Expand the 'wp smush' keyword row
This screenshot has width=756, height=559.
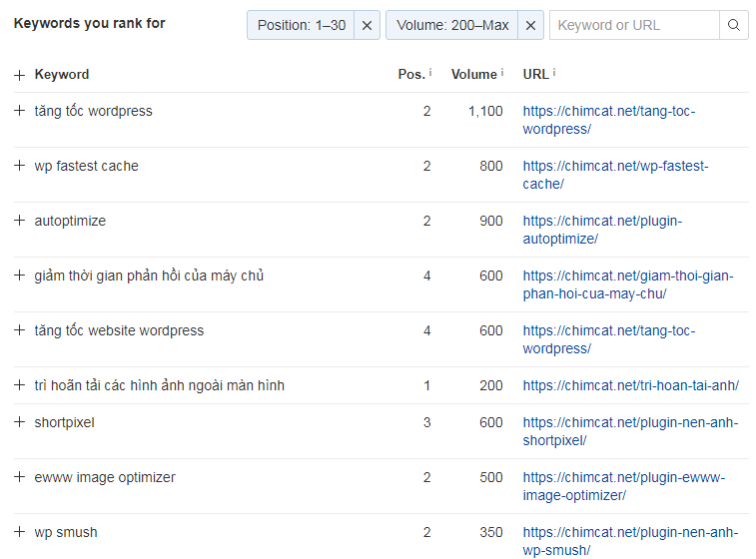[x=19, y=532]
